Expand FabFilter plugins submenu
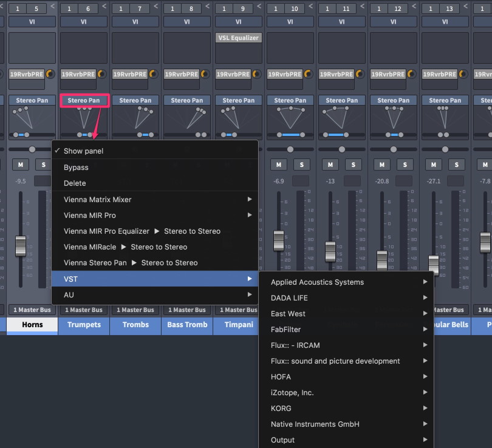 [346, 329]
